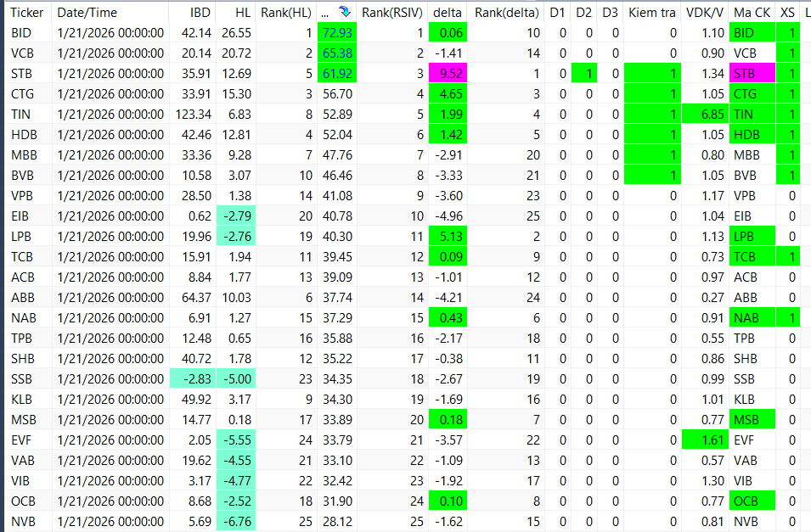The width and height of the screenshot is (811, 532).
Task: Click the -2.83 IBD cell in SSB row
Action: [193, 379]
